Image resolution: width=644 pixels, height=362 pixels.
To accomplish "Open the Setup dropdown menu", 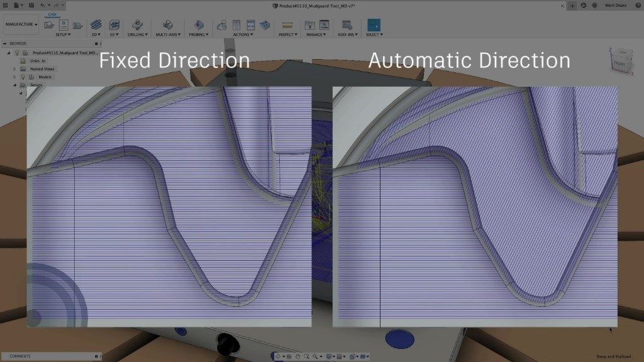I will (x=62, y=35).
